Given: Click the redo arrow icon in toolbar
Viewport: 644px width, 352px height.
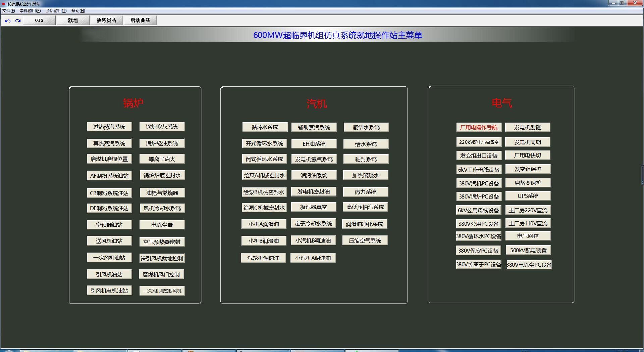Looking at the screenshot, I should 18,20.
